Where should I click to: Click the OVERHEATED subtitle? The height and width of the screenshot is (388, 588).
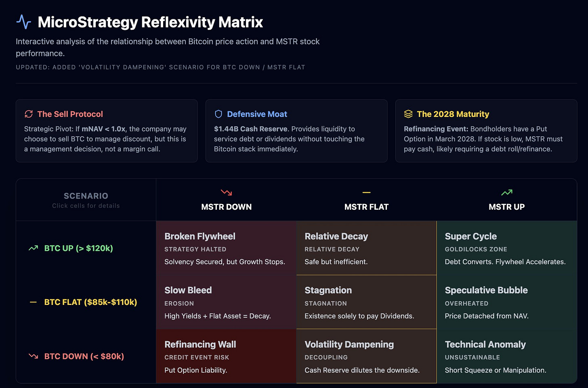(466, 303)
